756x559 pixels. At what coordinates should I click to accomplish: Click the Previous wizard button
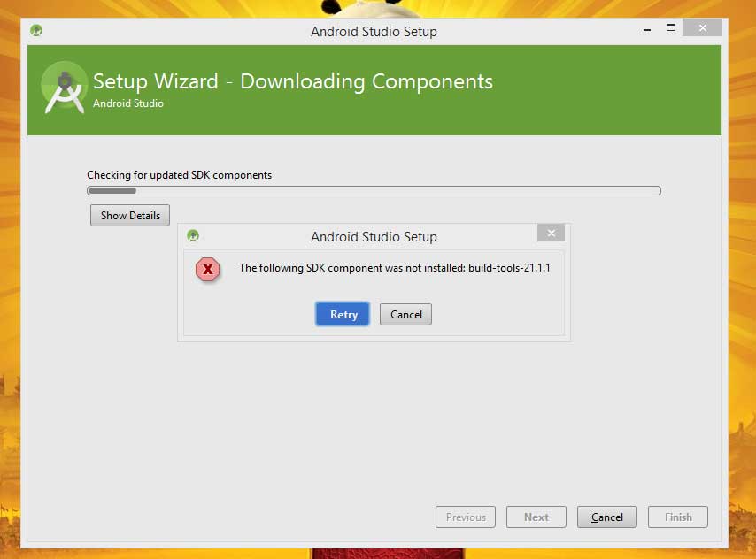[x=466, y=517]
